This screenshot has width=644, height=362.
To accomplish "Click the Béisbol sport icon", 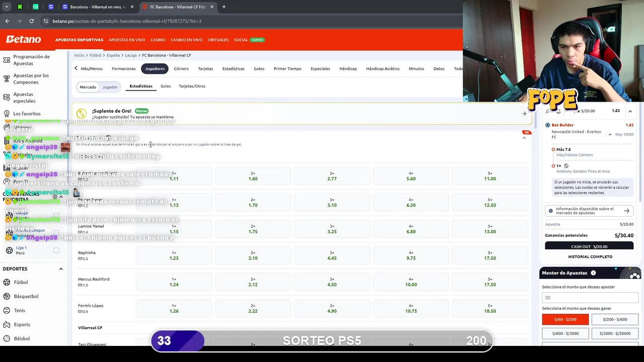I will (x=7, y=338).
